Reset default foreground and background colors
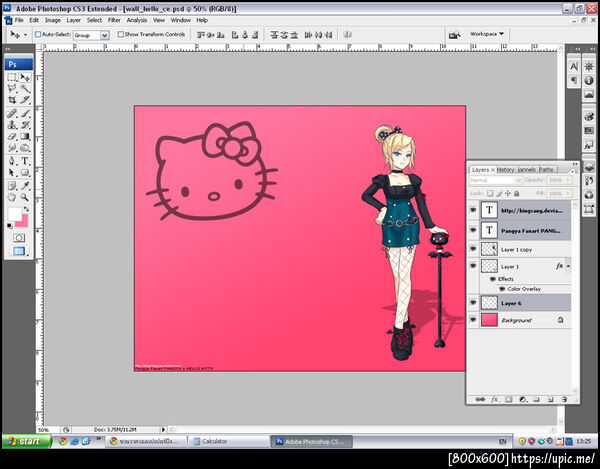Image resolution: width=600 pixels, height=469 pixels. (x=10, y=226)
